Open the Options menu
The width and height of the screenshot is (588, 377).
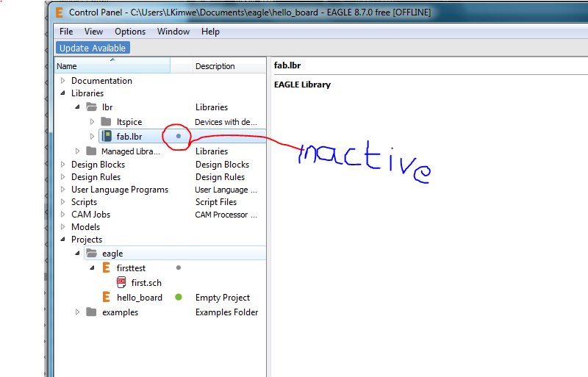click(130, 32)
